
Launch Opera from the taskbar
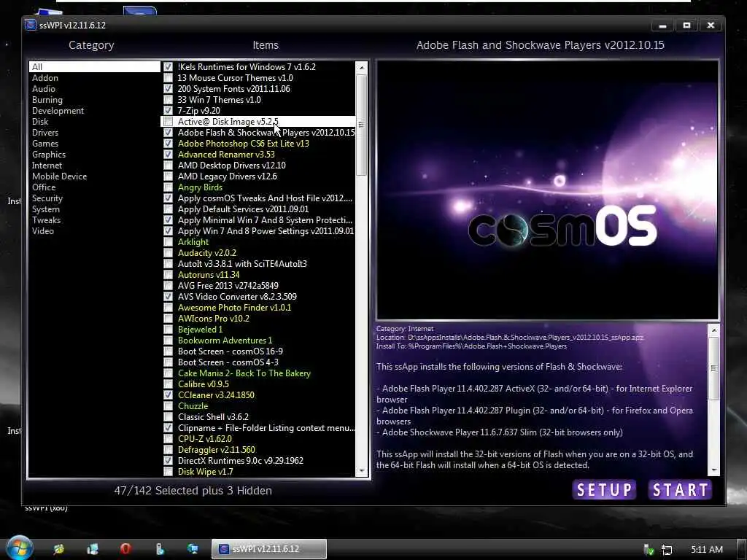click(125, 548)
